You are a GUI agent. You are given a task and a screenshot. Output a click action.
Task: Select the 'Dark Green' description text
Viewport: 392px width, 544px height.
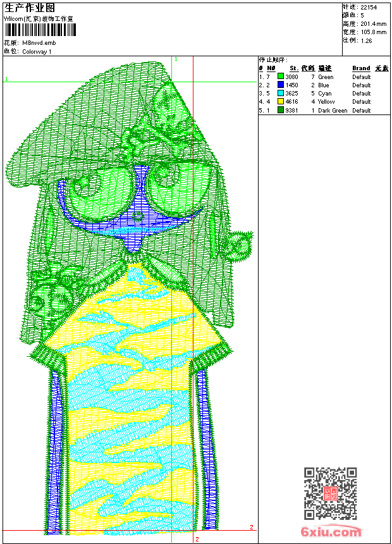click(x=333, y=110)
